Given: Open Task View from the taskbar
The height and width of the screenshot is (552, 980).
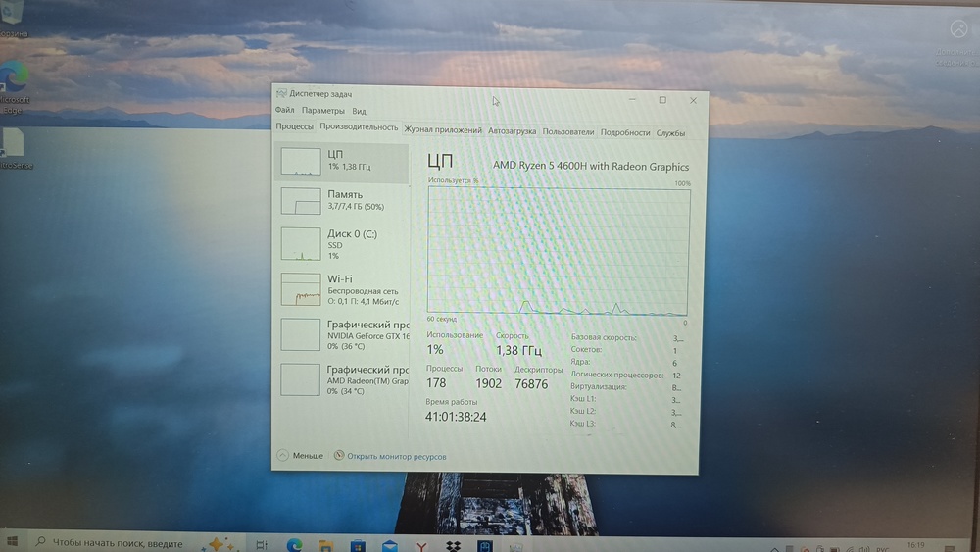Looking at the screenshot, I should [262, 545].
